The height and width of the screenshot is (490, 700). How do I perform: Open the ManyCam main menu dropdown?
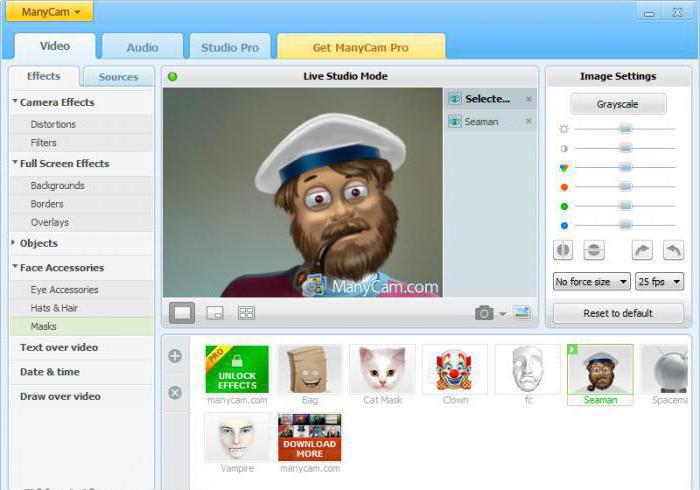click(x=50, y=12)
